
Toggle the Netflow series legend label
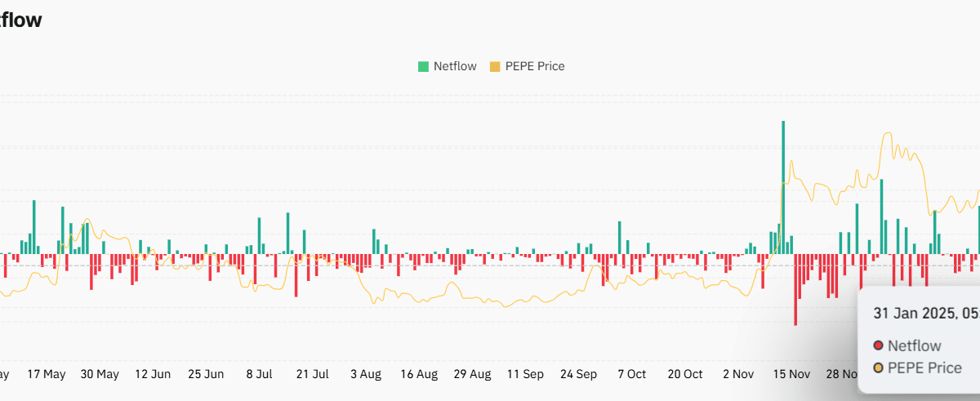pyautogui.click(x=455, y=66)
